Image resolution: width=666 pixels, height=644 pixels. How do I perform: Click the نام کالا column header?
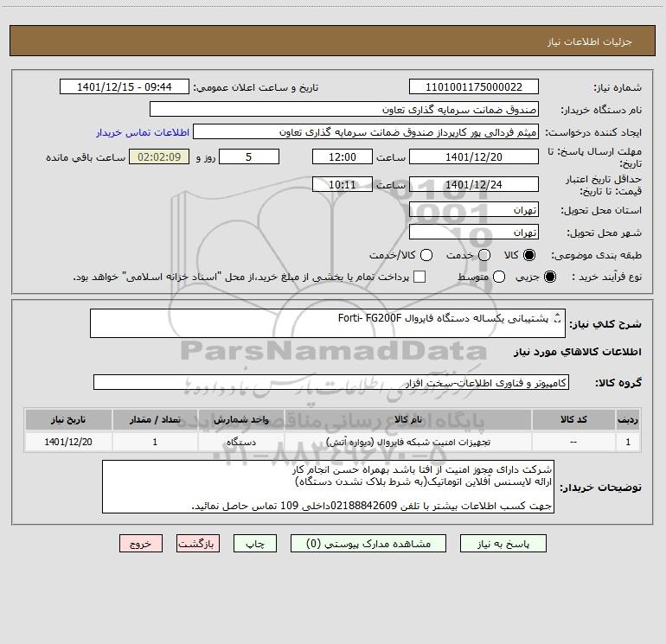408,419
